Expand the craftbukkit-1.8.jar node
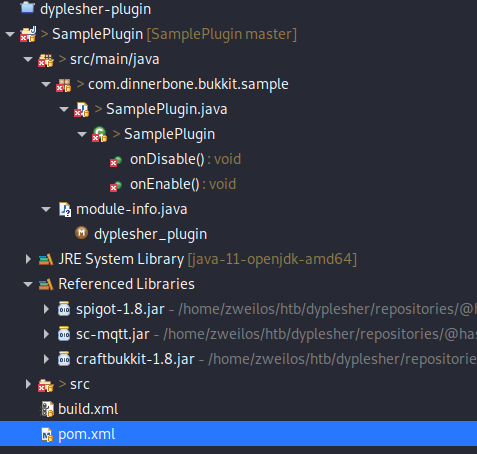 tap(46, 359)
